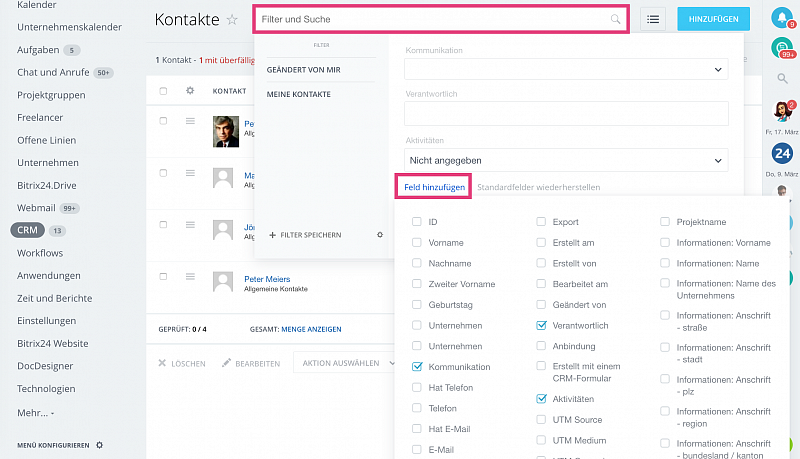800x459 pixels.
Task: Enable the Geburtstag field checkbox
Action: (417, 304)
